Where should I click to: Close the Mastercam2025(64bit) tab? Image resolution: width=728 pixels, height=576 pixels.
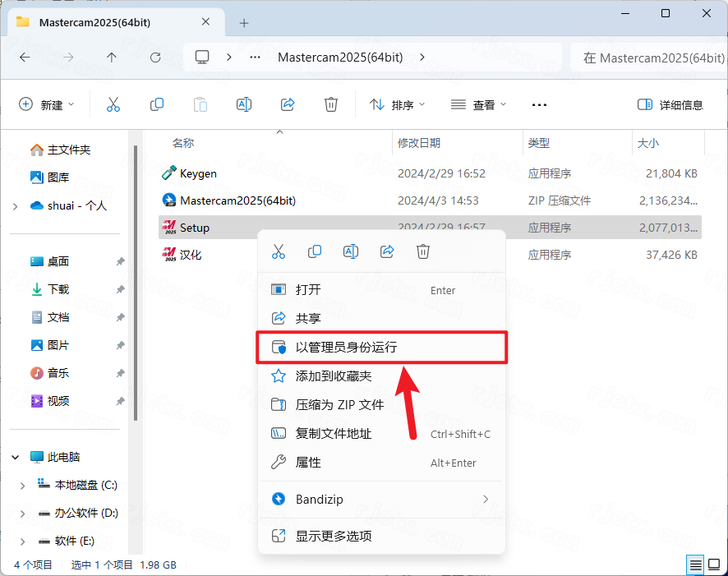(x=205, y=22)
